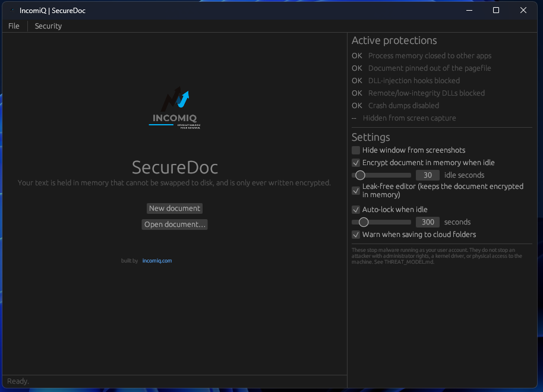Minimize the SecureDoc window
The image size is (543, 392).
[469, 10]
